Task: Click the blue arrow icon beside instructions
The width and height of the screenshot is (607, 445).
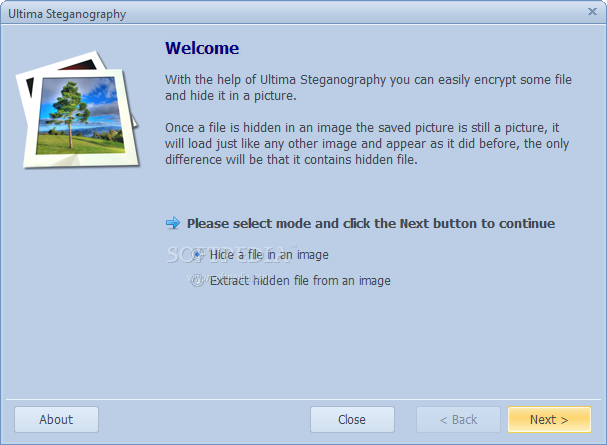Action: click(173, 223)
